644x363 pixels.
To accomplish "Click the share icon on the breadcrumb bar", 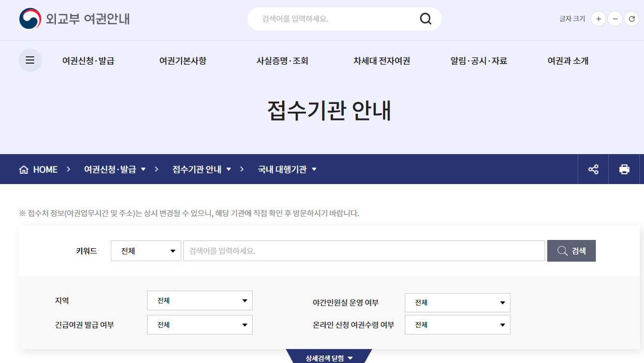I will pos(593,169).
